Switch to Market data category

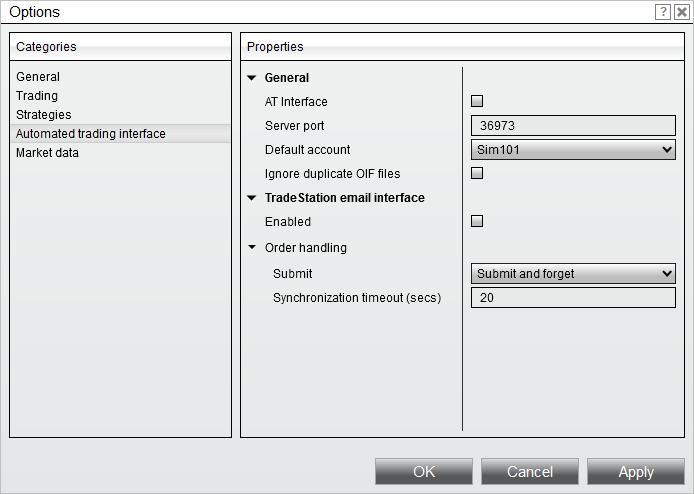pyautogui.click(x=47, y=153)
